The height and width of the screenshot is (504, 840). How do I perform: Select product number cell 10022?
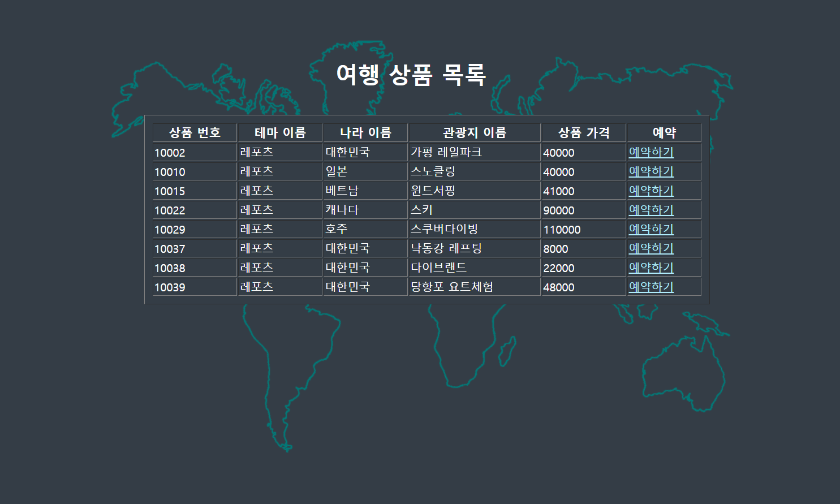coord(195,210)
